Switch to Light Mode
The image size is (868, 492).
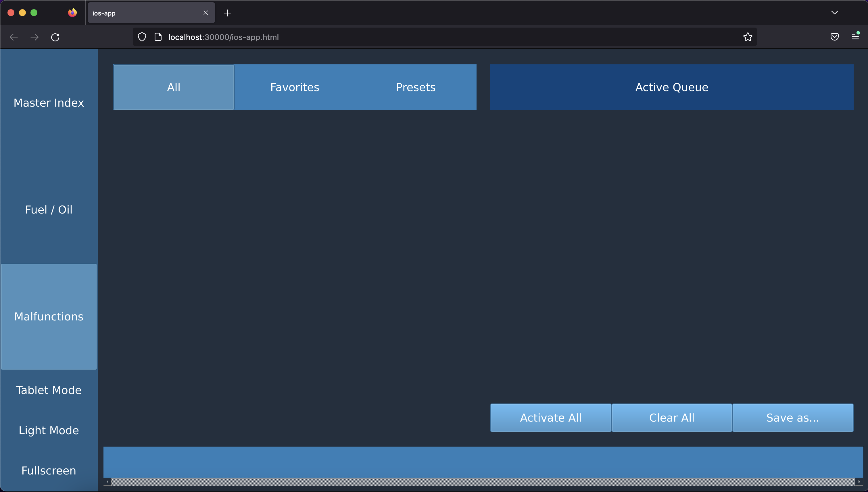click(x=49, y=430)
